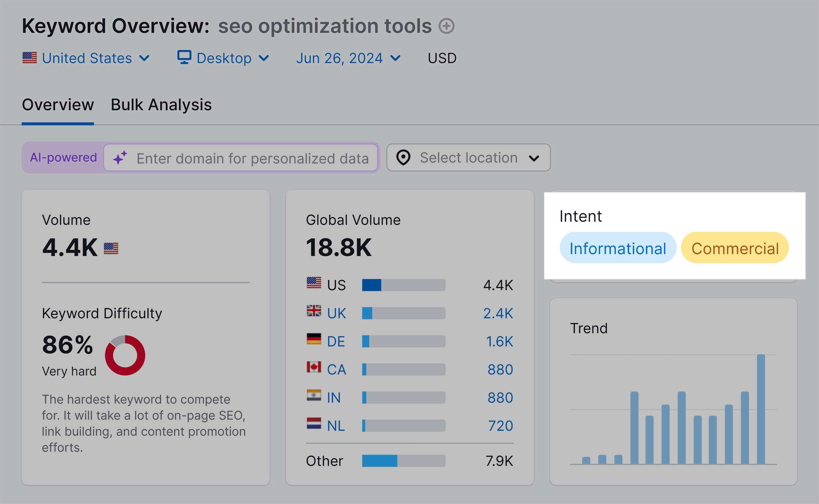819x504 pixels.
Task: Open the Desktop device dropdown
Action: 223,58
